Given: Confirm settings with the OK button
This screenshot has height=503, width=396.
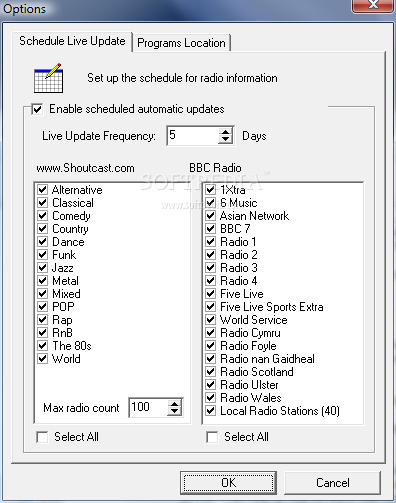Looking at the screenshot, I should 228,483.
